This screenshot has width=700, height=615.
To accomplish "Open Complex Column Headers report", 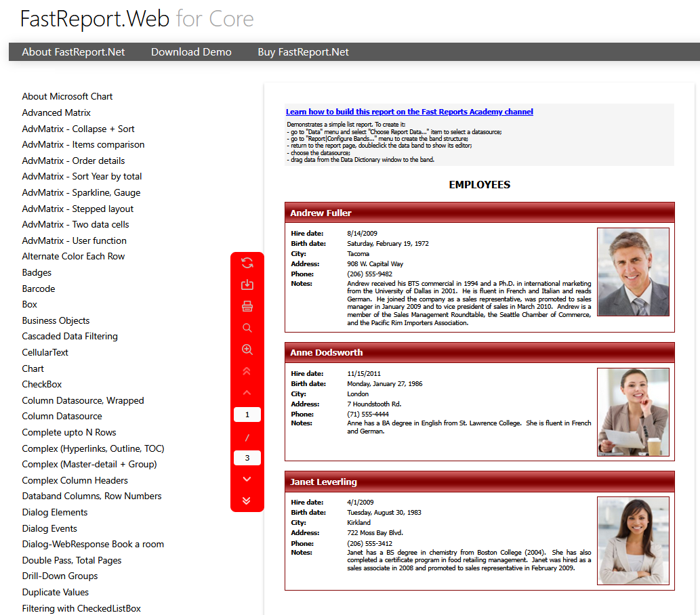I will coord(75,480).
